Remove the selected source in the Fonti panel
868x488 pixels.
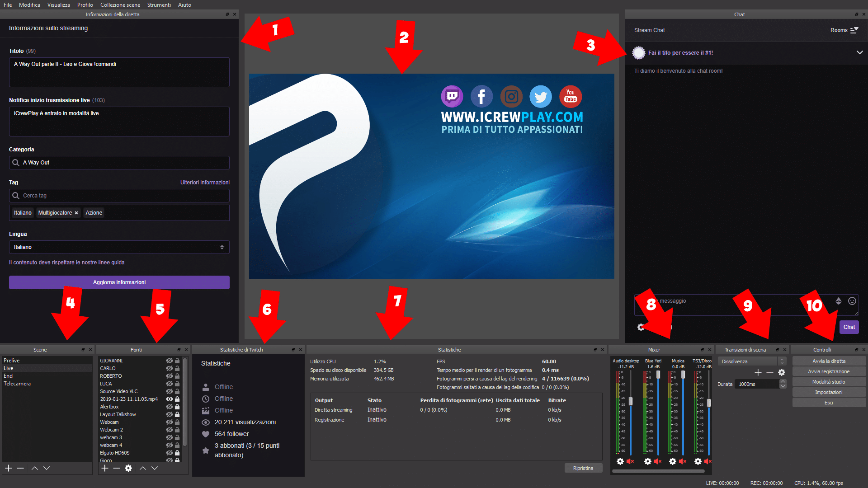[117, 468]
